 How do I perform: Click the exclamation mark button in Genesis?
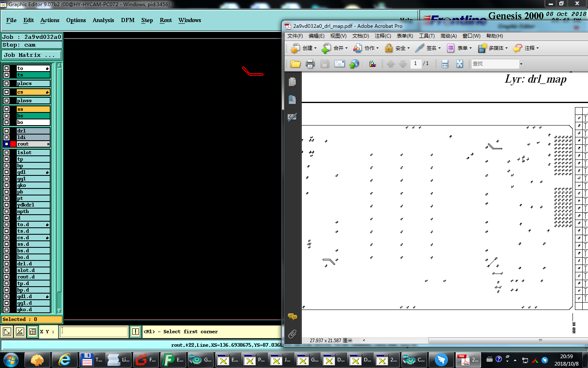(x=136, y=332)
